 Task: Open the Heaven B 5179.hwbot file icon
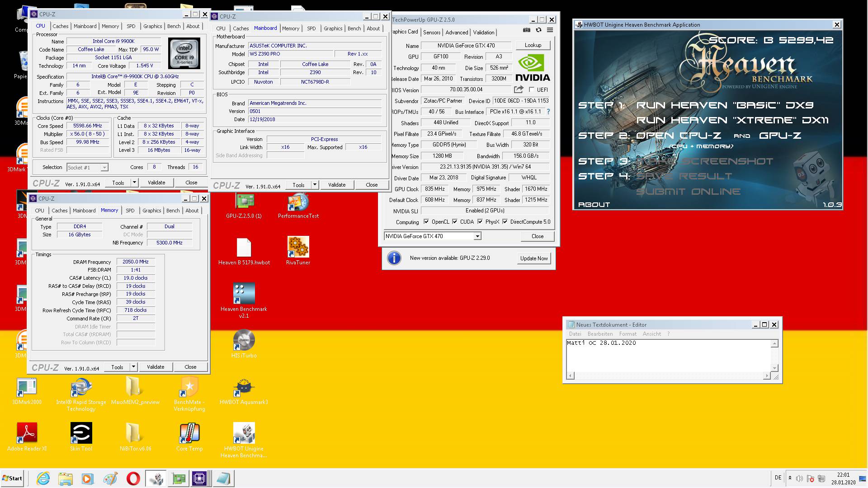[x=244, y=252]
